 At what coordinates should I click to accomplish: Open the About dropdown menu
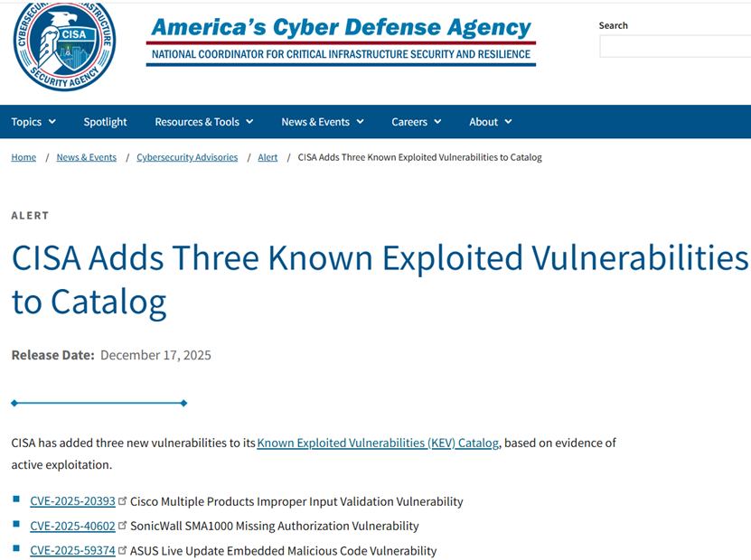click(x=490, y=122)
